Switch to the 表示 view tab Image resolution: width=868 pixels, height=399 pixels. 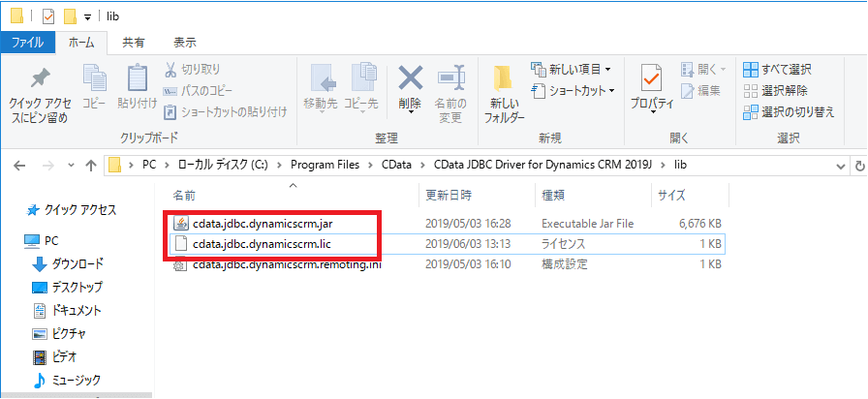click(185, 42)
